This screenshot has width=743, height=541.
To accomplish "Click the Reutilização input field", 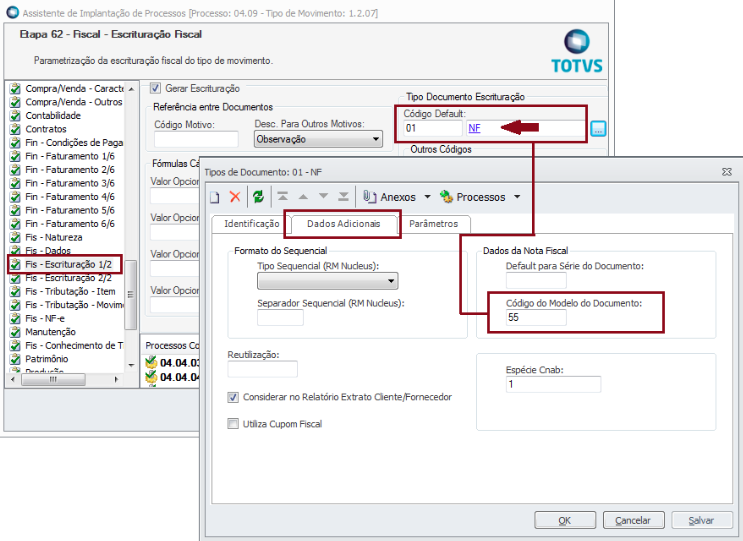I will click(x=263, y=369).
